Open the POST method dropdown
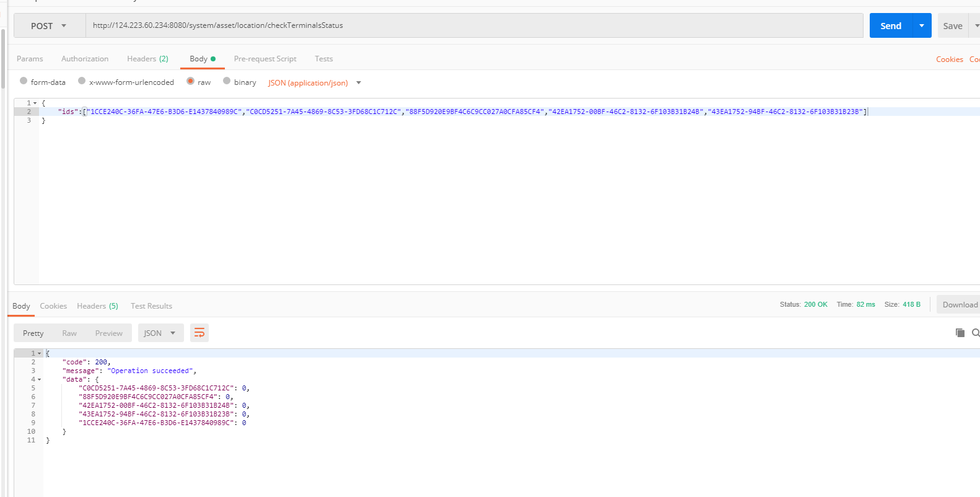The height and width of the screenshot is (497, 980). pyautogui.click(x=49, y=26)
